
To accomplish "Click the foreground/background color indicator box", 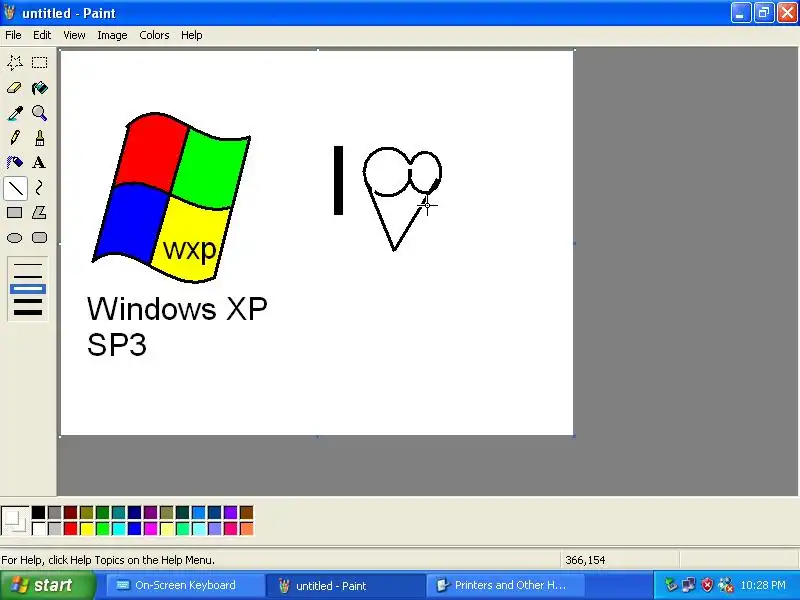I will (x=15, y=520).
